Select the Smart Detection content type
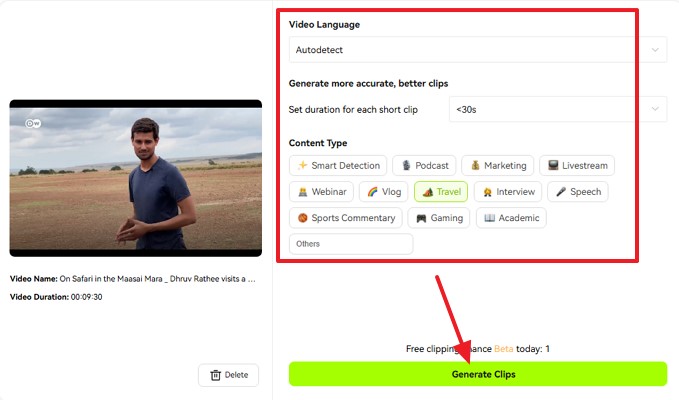This screenshot has height=400, width=679. [338, 165]
